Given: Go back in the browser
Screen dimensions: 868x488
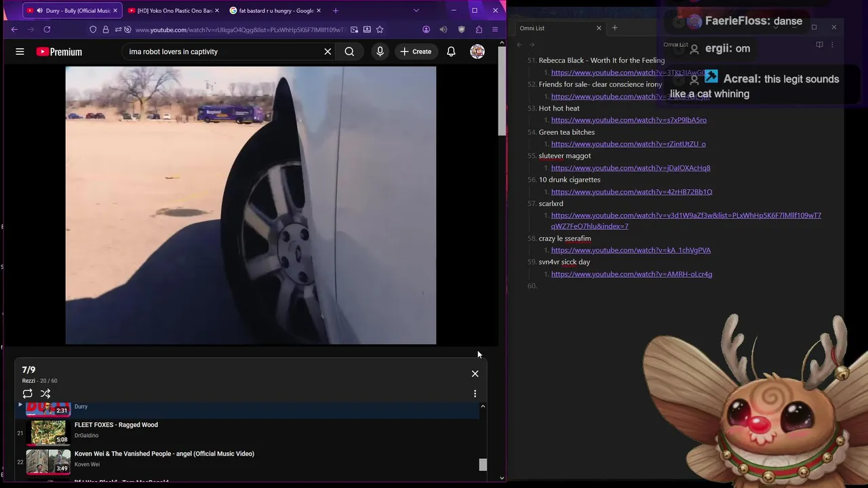Looking at the screenshot, I should pos(14,30).
